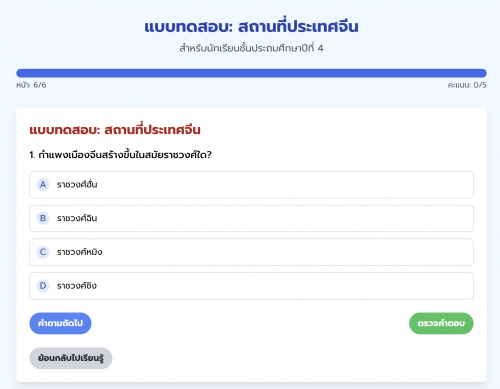Click the page indicator หน้า: 6/6
The height and width of the screenshot is (389, 500).
(x=31, y=85)
